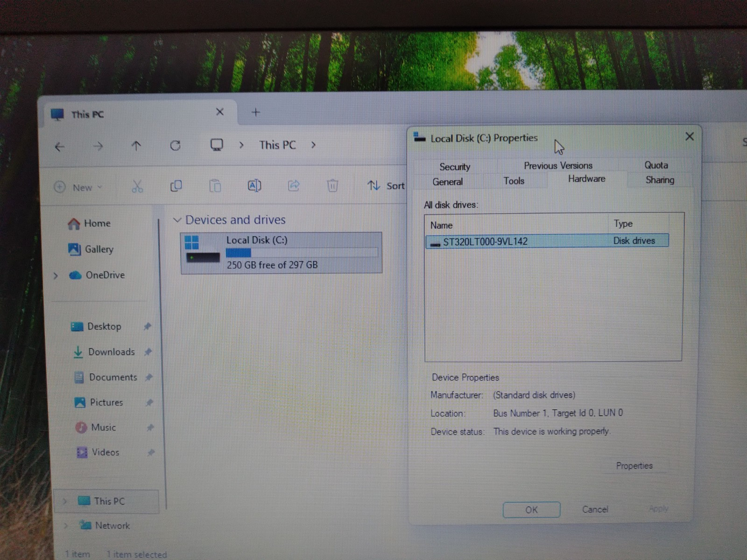Select the ST320LT000-9VL142 drive row

pyautogui.click(x=547, y=241)
